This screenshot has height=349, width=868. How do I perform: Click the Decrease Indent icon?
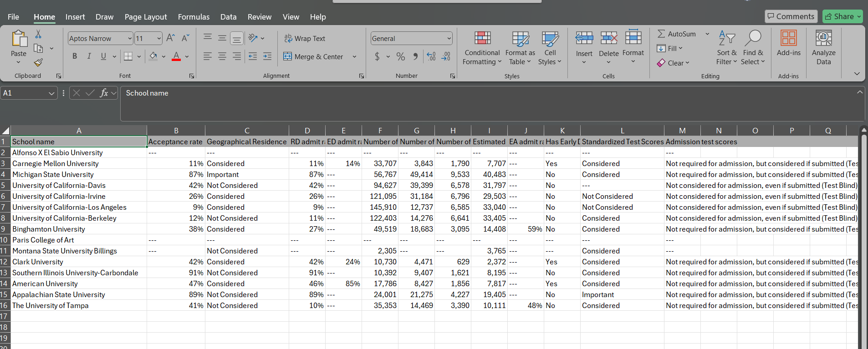pos(253,56)
